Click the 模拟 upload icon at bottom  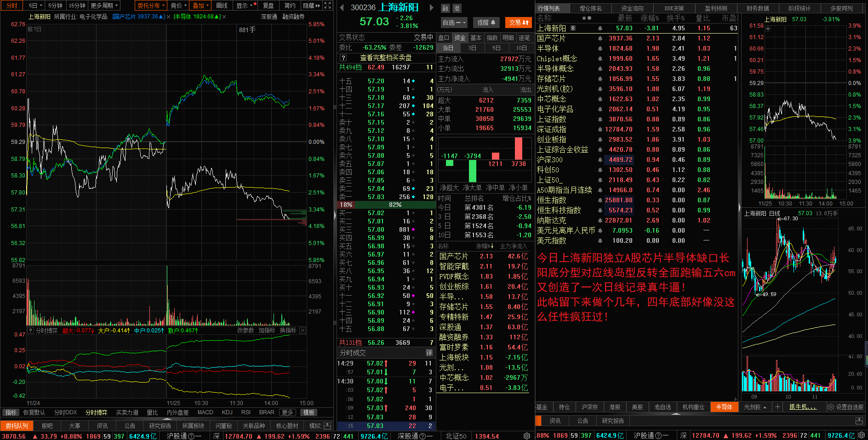point(327,426)
